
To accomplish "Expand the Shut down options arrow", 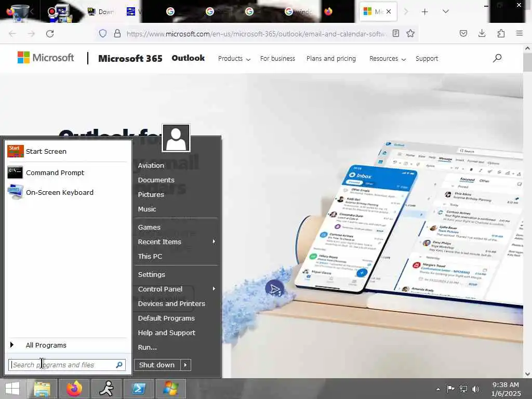I will tap(185, 365).
